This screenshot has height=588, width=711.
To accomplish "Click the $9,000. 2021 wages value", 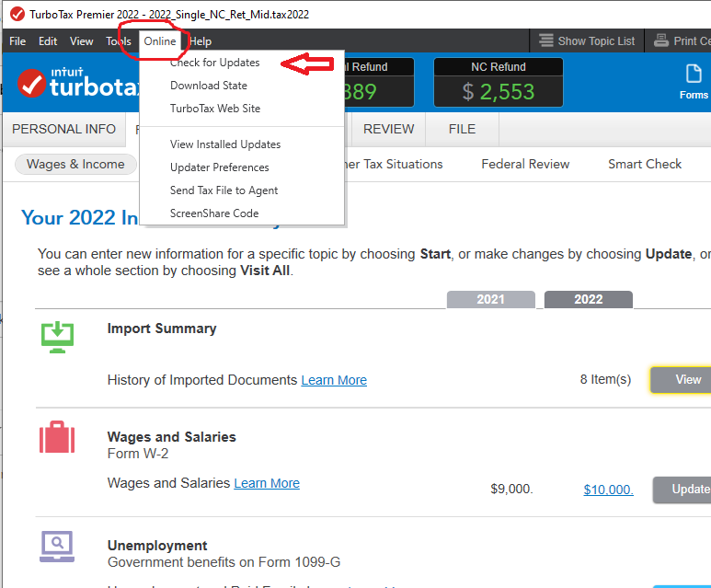I will coord(512,490).
